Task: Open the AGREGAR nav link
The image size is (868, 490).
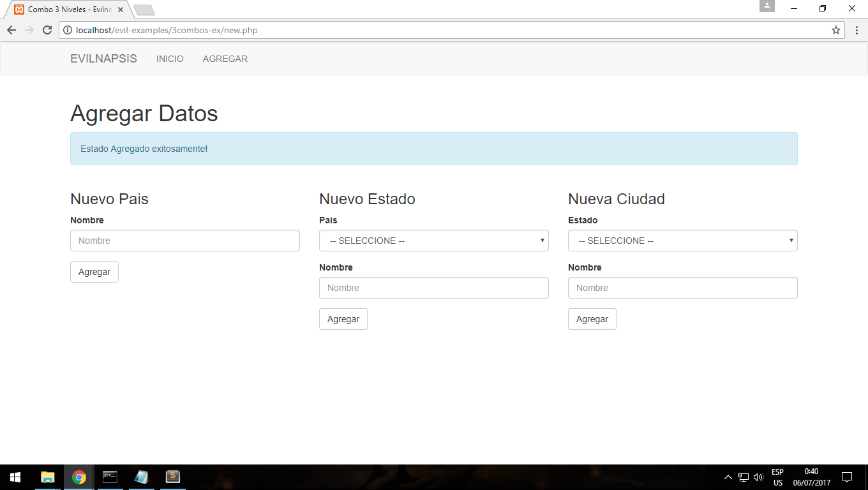Action: [225, 59]
